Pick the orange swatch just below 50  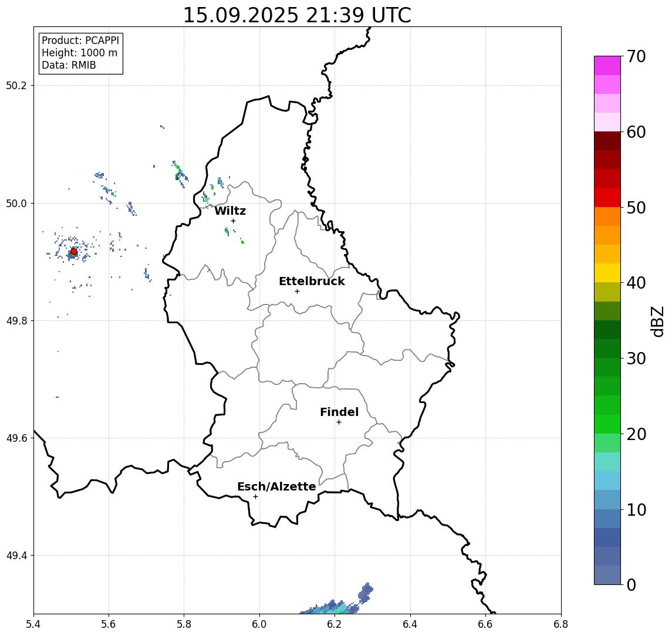pos(607,216)
